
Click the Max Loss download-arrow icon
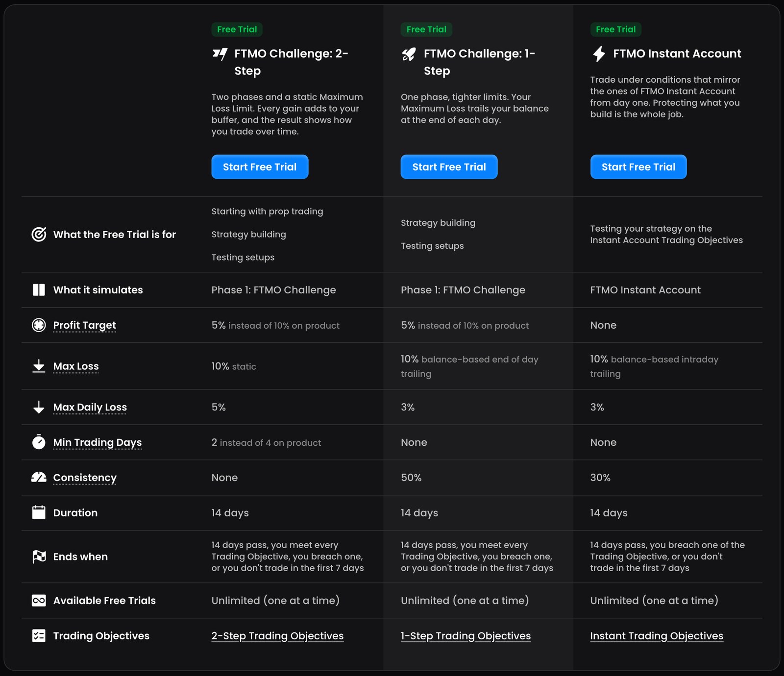pyautogui.click(x=39, y=366)
